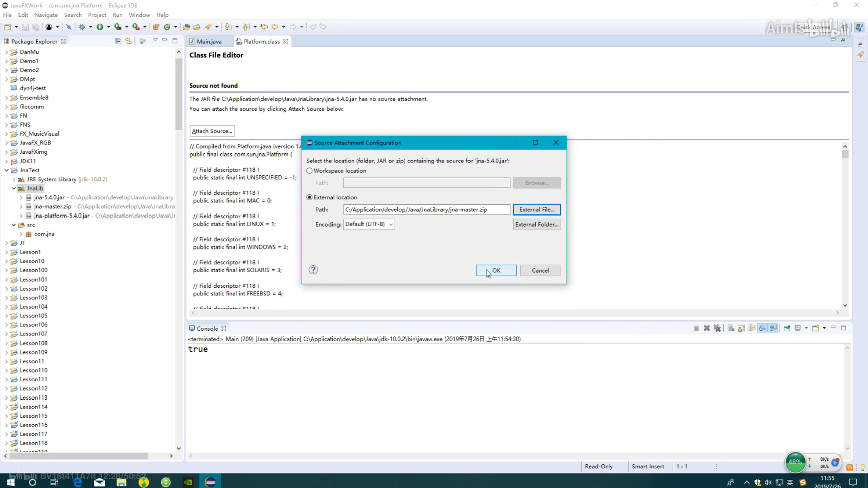Viewport: 868px width, 488px height.
Task: Toggle Show Console When Standard Out Changes
Action: [x=763, y=328]
